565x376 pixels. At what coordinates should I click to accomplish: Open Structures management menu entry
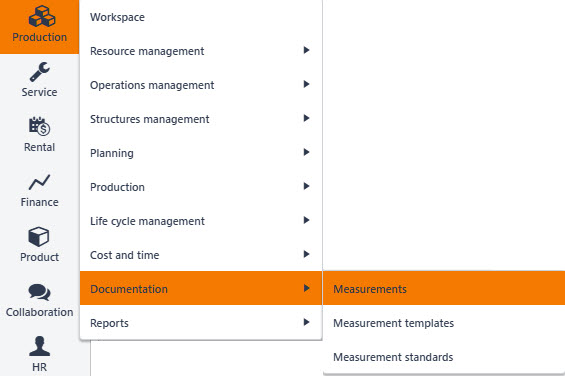(x=201, y=119)
